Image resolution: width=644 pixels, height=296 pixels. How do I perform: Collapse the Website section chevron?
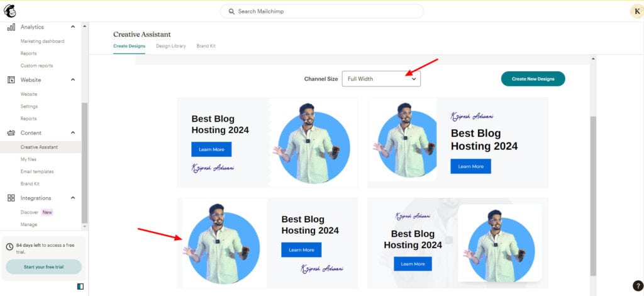coord(73,80)
